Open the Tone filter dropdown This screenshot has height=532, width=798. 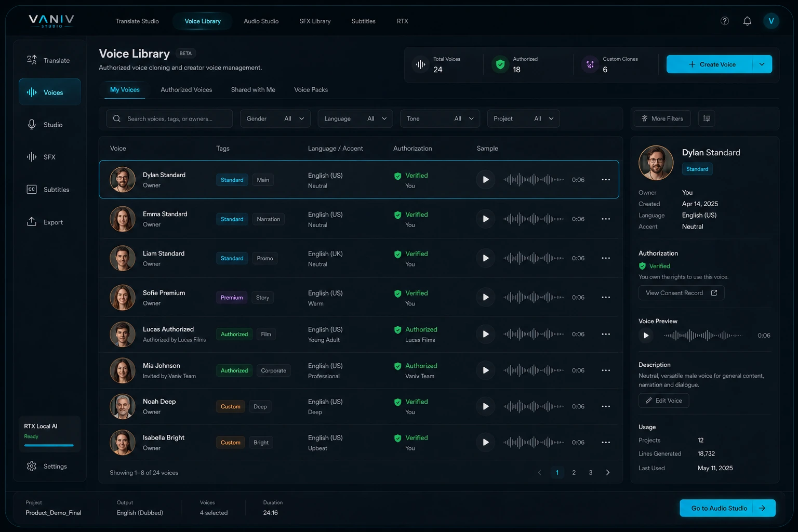coord(440,118)
